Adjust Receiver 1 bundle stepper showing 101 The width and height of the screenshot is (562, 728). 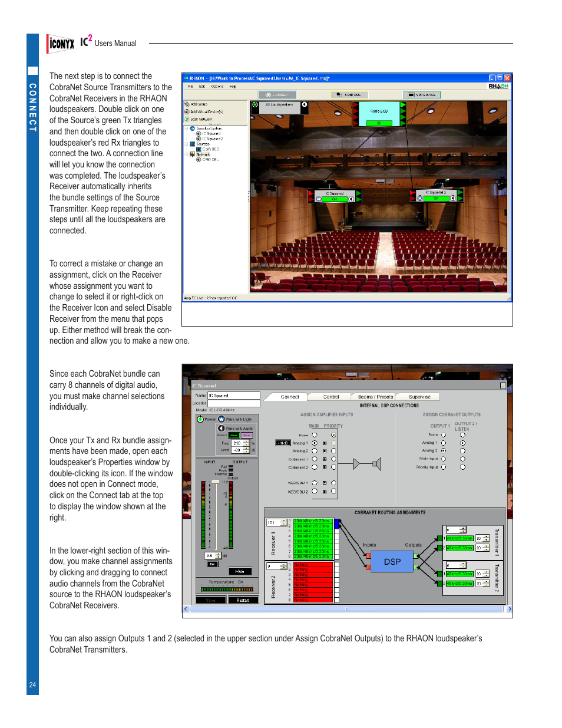tap(283, 522)
